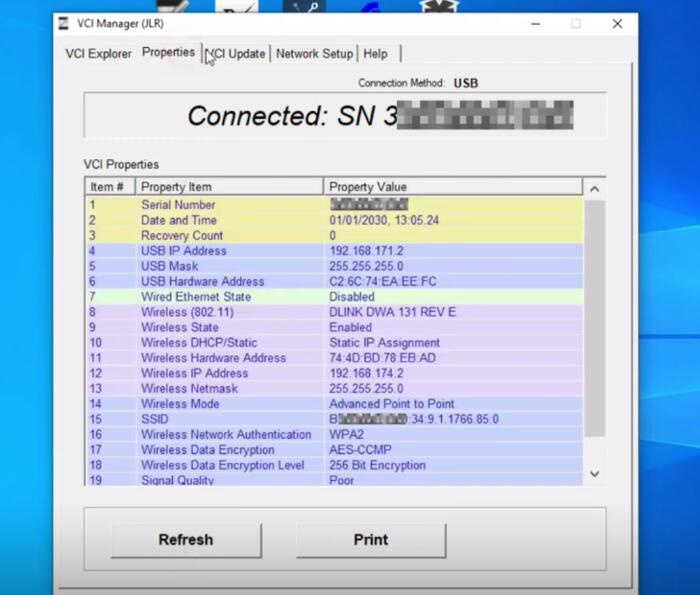
Task: Click the Poor signal quality value
Action: pos(342,480)
